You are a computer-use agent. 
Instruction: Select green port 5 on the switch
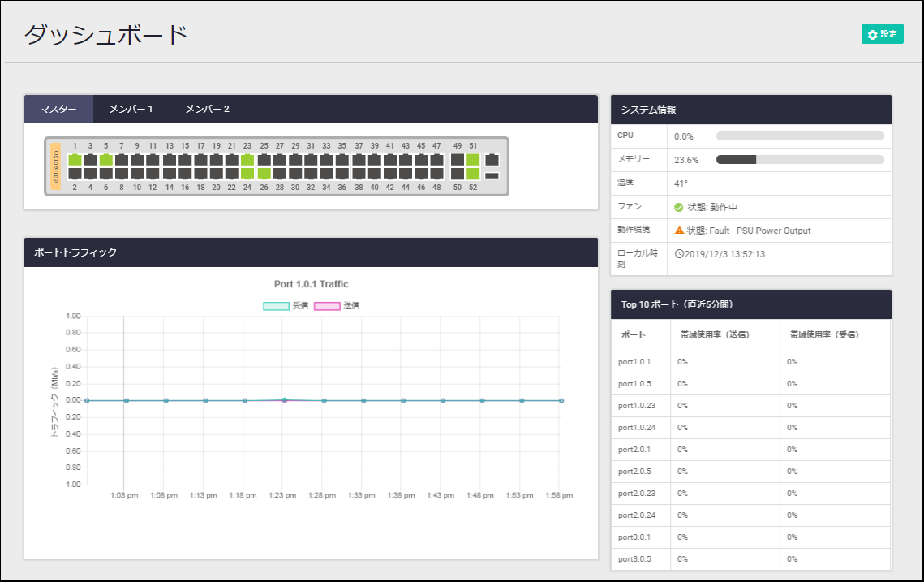click(x=105, y=160)
